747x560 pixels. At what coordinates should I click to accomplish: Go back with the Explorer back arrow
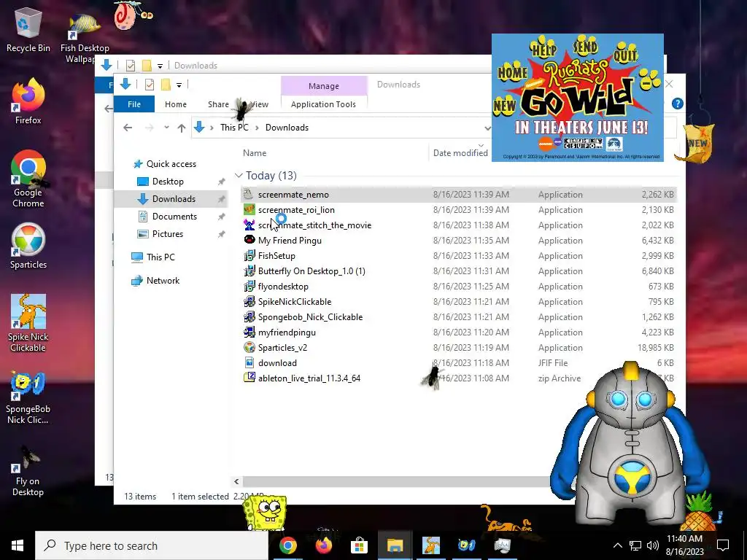click(127, 128)
